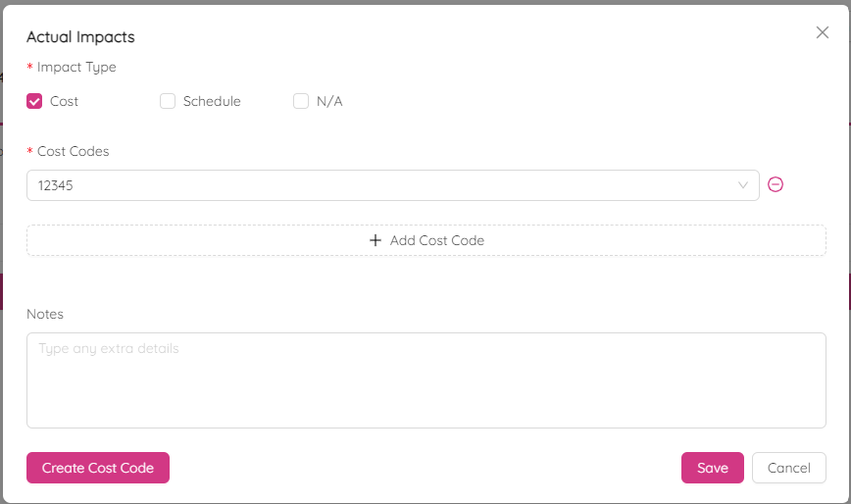The height and width of the screenshot is (504, 851).
Task: Click the N/A option label
Action: click(x=329, y=101)
